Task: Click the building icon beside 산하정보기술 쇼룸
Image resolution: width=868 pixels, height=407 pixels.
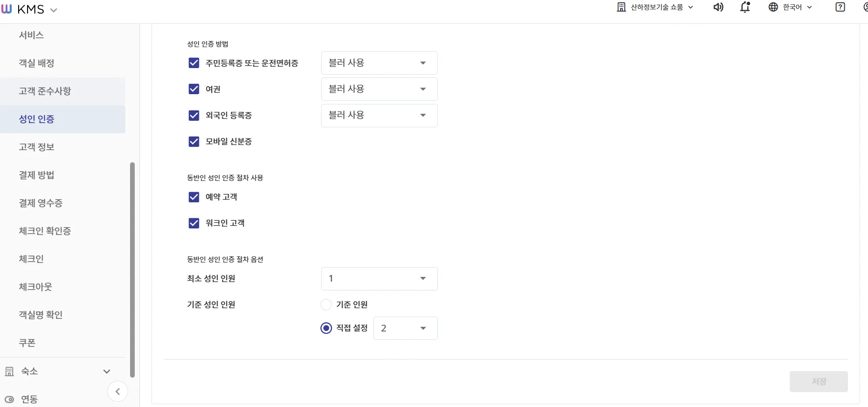Action: pos(621,7)
